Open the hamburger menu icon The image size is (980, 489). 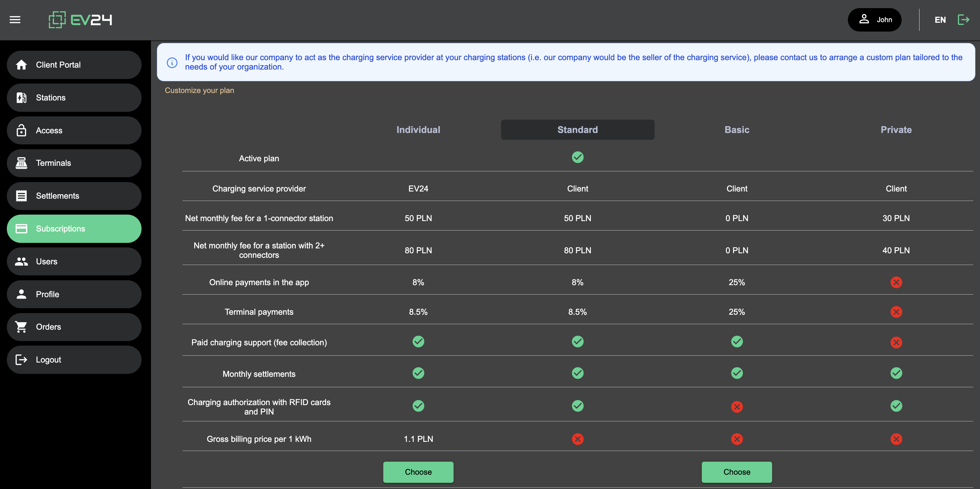15,20
